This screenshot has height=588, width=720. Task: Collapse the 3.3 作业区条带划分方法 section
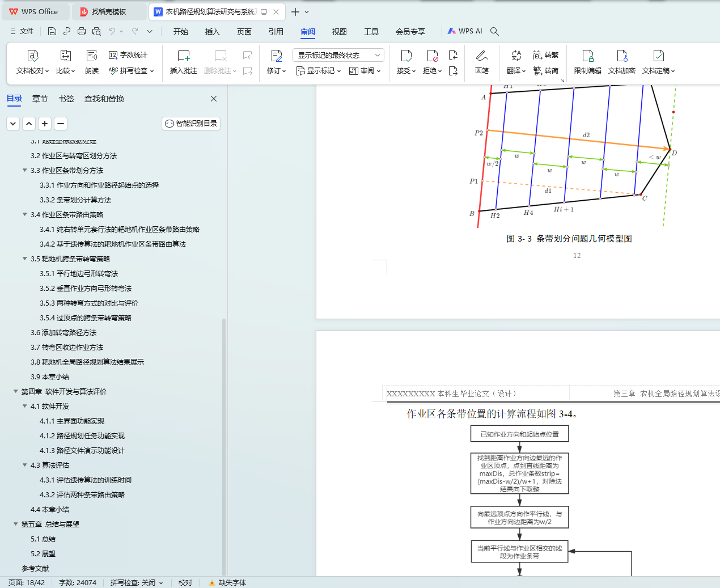pyautogui.click(x=24, y=170)
